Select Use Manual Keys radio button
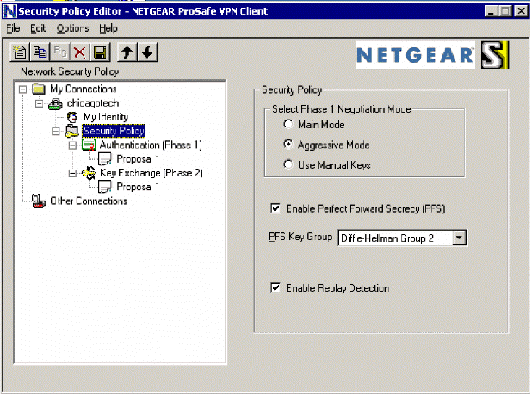The width and height of the screenshot is (532, 395). coord(288,164)
